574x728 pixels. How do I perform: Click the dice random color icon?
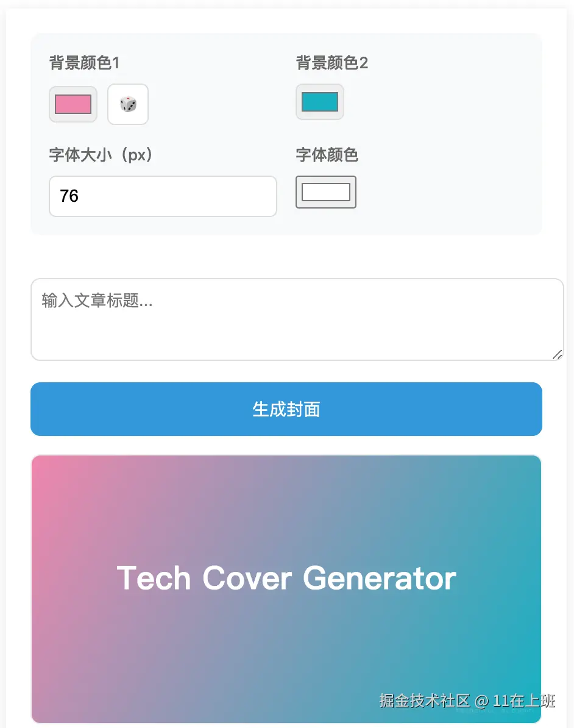click(x=128, y=104)
